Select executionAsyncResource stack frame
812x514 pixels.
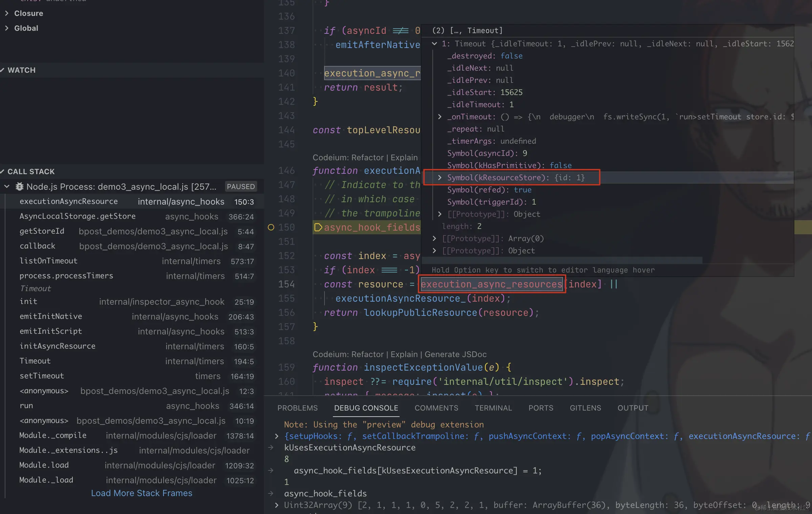coord(132,202)
